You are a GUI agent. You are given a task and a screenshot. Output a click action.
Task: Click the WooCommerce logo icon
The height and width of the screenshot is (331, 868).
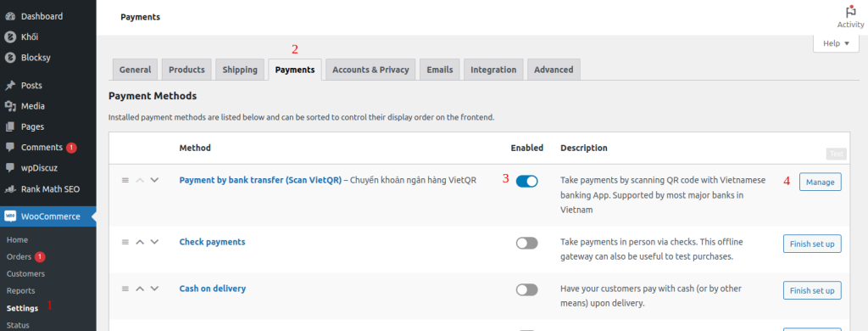[10, 216]
